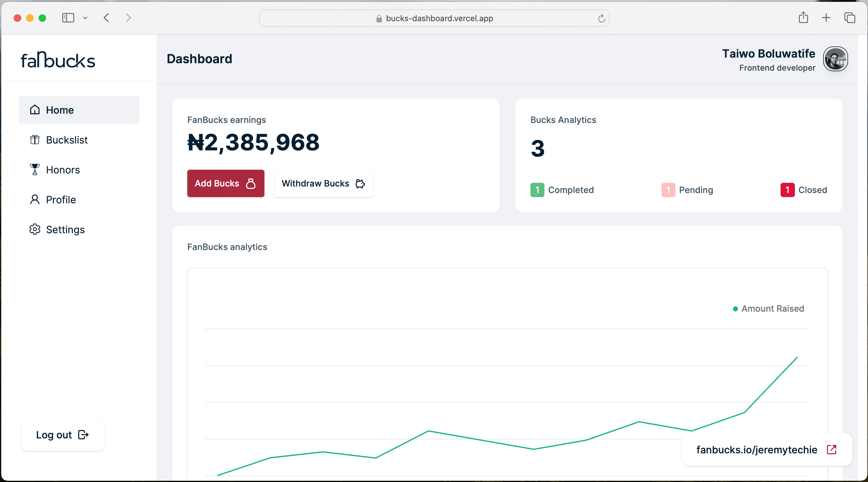Go forward with browser forward arrow

(128, 18)
